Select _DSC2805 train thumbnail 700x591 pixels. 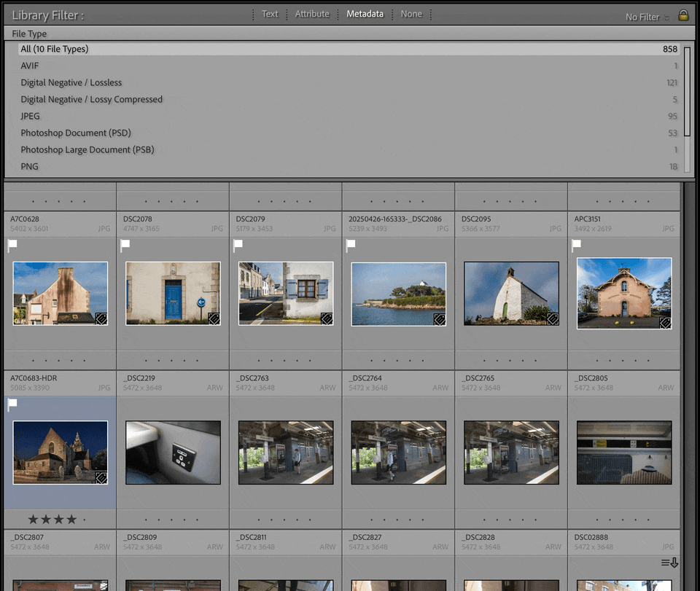click(624, 453)
